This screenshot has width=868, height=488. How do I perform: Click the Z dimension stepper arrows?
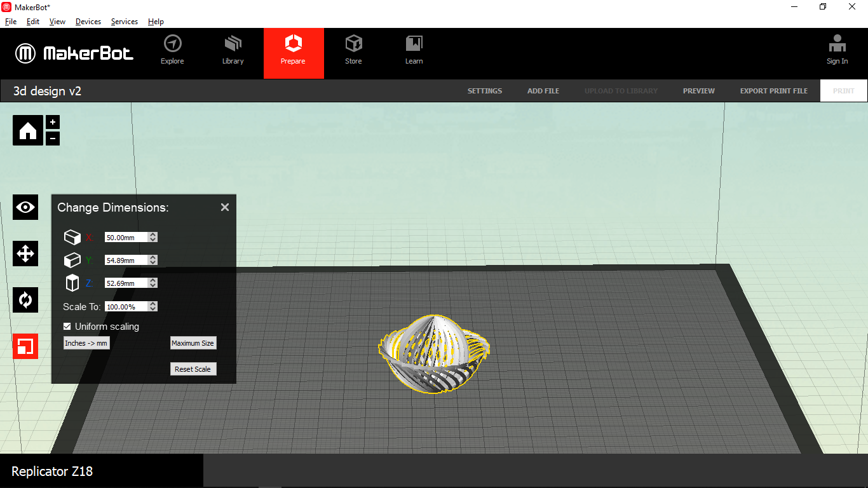(x=153, y=283)
